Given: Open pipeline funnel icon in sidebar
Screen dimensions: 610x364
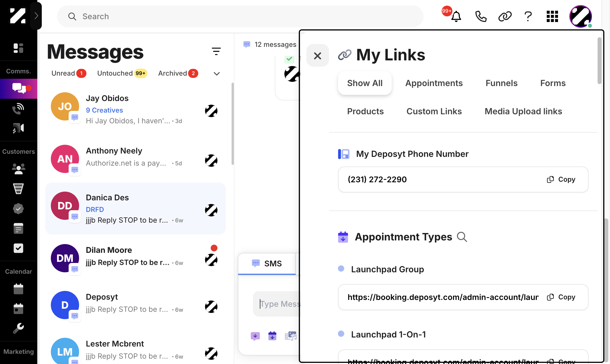Looking at the screenshot, I should point(18,189).
